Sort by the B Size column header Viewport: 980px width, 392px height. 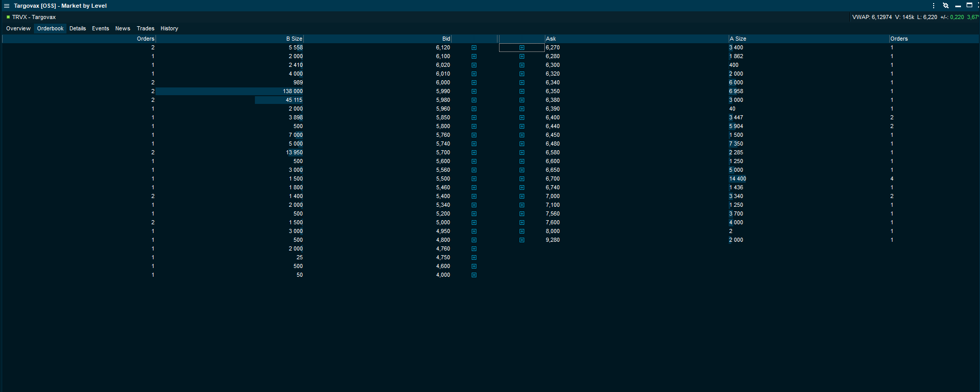tap(294, 39)
